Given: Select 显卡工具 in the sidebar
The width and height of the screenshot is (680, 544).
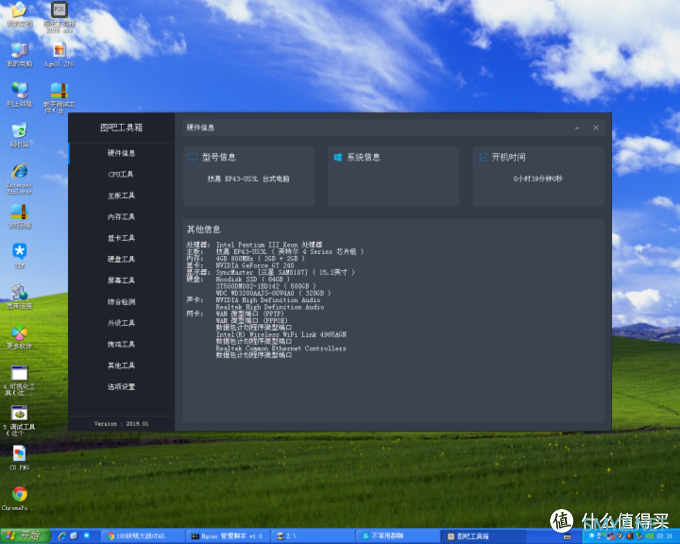Looking at the screenshot, I should click(121, 238).
